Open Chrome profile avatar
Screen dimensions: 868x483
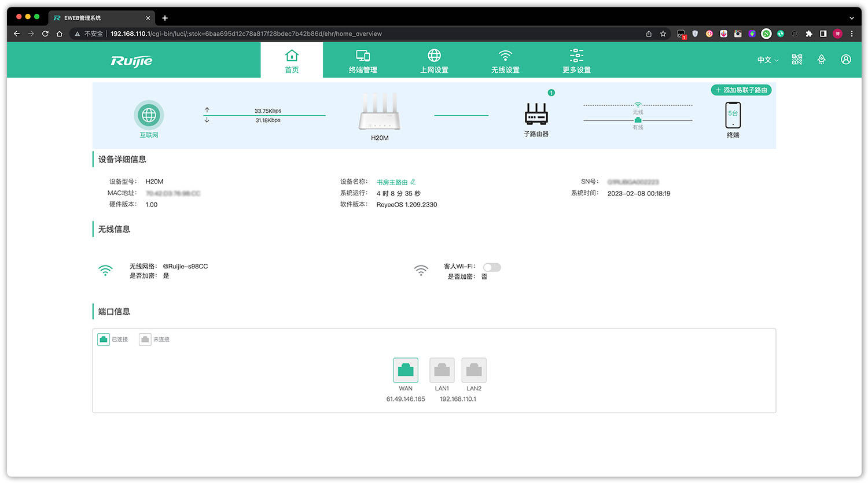click(x=837, y=34)
